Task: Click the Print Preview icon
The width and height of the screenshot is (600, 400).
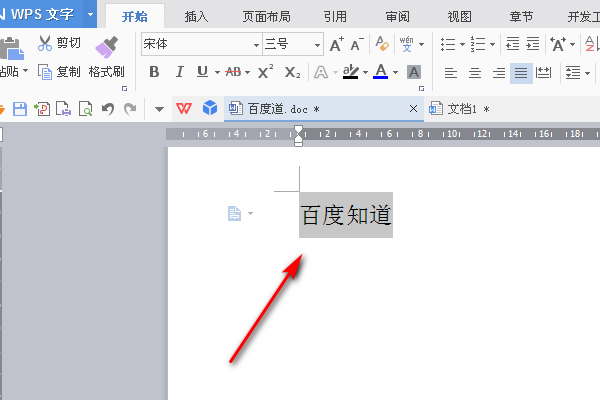Action: point(86,109)
